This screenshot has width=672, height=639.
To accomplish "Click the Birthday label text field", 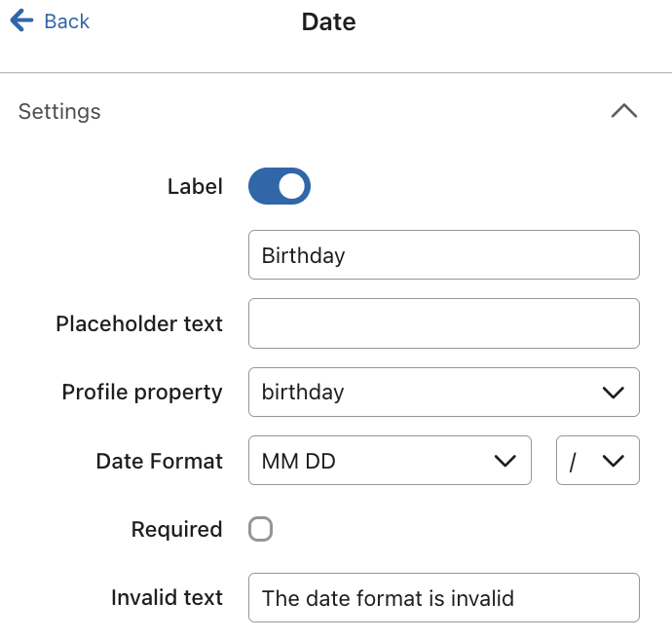I will (x=443, y=255).
